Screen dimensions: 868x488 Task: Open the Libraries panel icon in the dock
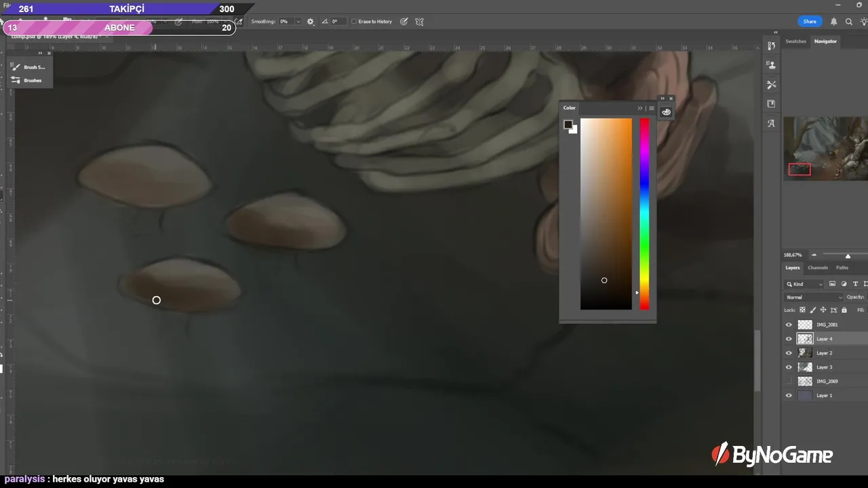[771, 104]
